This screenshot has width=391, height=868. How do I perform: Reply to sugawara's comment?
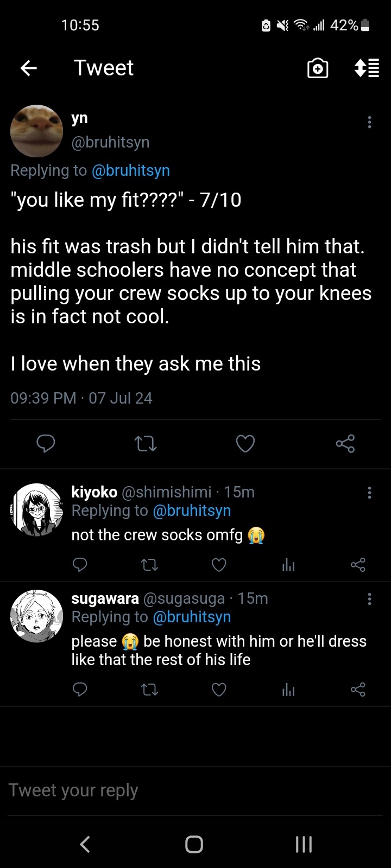(80, 690)
